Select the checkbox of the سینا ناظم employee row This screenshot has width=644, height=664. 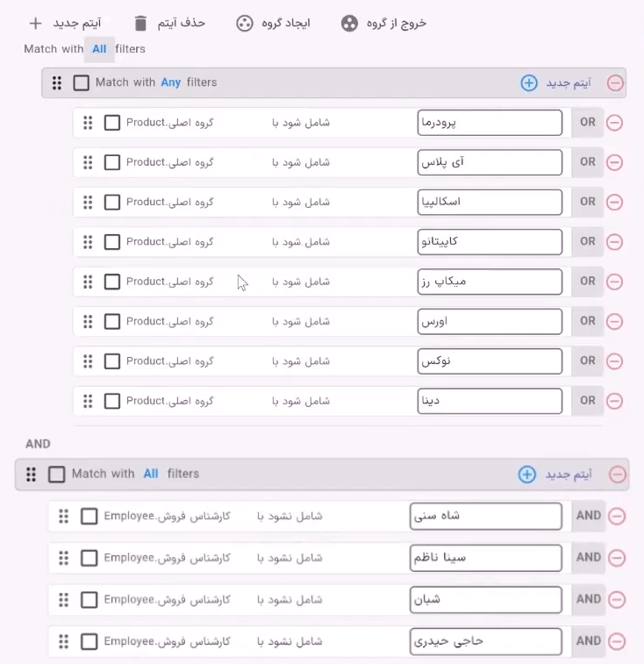(x=89, y=558)
